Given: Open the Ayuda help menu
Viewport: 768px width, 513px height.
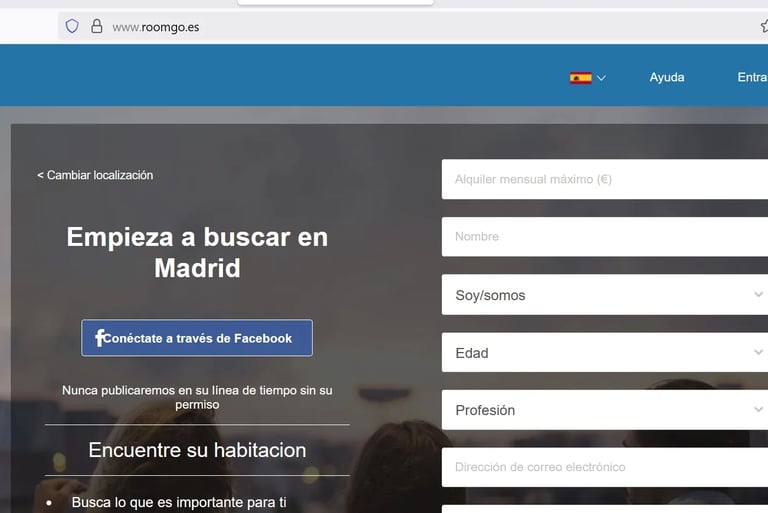Looking at the screenshot, I should point(667,77).
